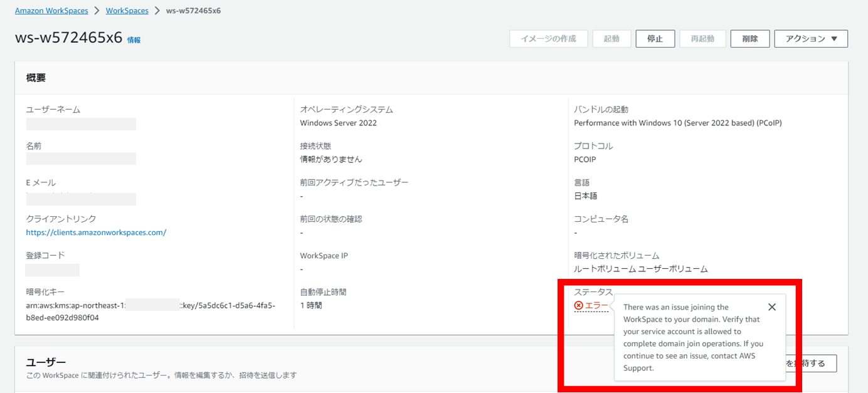Click the 停止 button to stop the WorkSpace
The width and height of the screenshot is (868, 393).
pos(655,38)
